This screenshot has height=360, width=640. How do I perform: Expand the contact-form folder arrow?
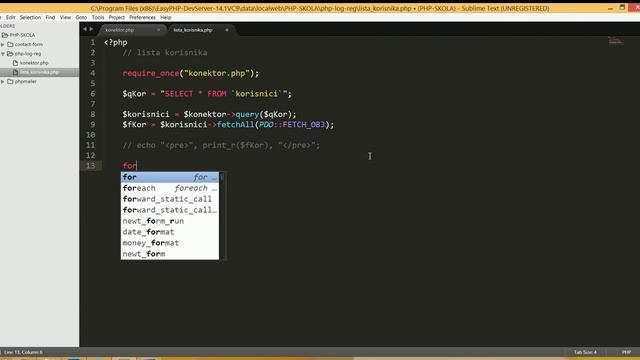[x=3, y=44]
